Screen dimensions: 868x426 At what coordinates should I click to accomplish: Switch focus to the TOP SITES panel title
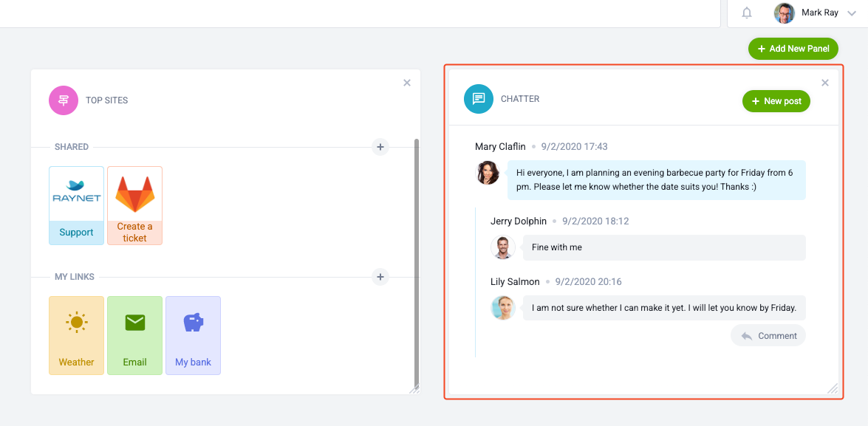pos(106,100)
